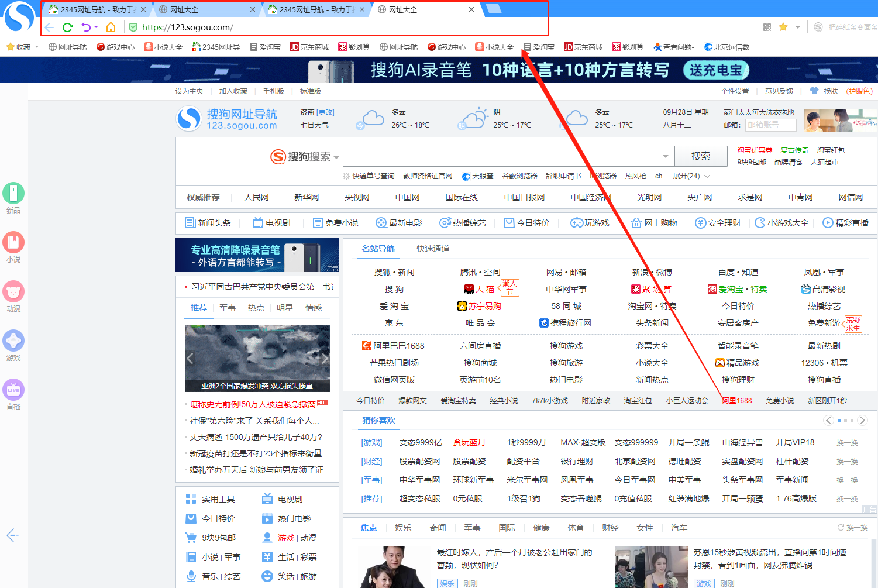The height and width of the screenshot is (588, 878).
Task: Click the 更改 city link
Action: tap(325, 112)
